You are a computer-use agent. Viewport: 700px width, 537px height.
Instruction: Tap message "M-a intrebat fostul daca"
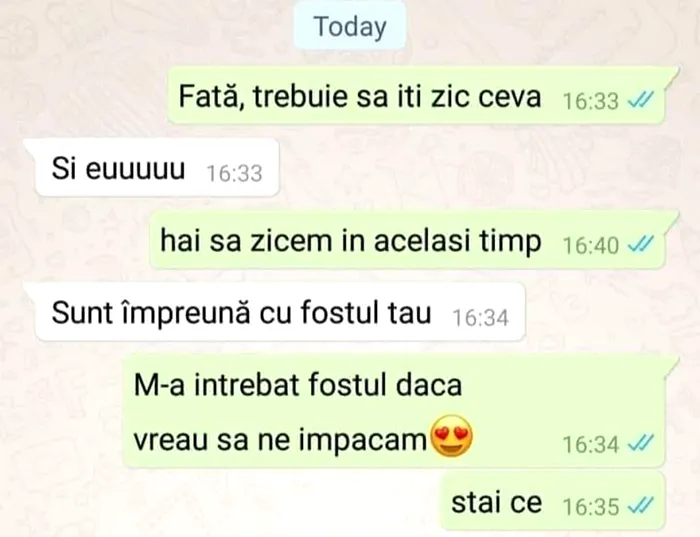298,385
